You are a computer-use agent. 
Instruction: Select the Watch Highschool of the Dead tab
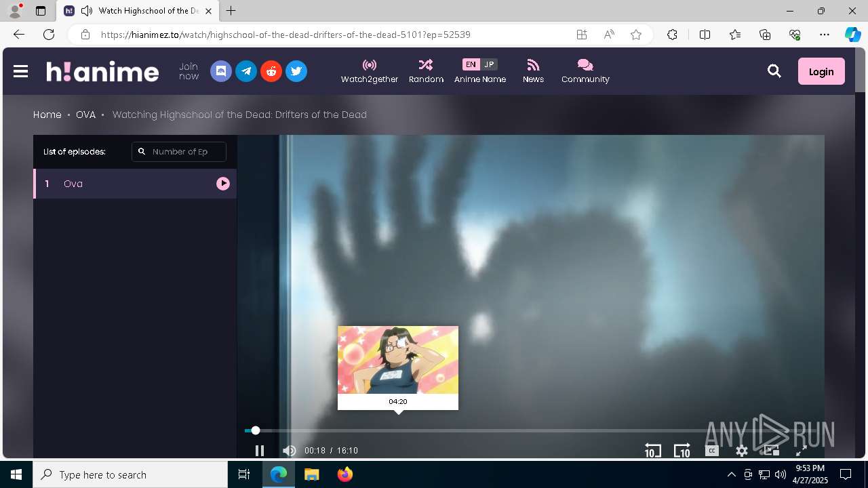click(138, 11)
